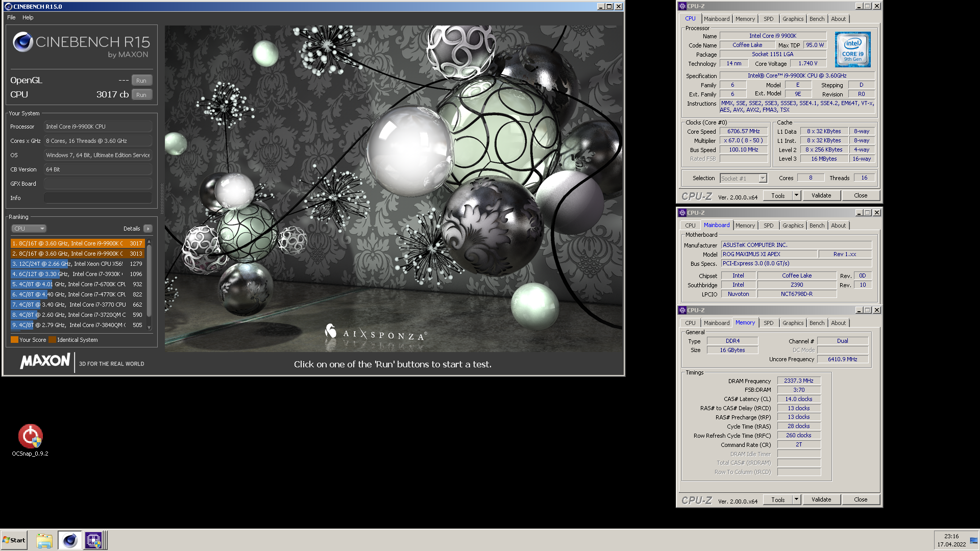
Task: Open the Start menu
Action: tap(14, 540)
